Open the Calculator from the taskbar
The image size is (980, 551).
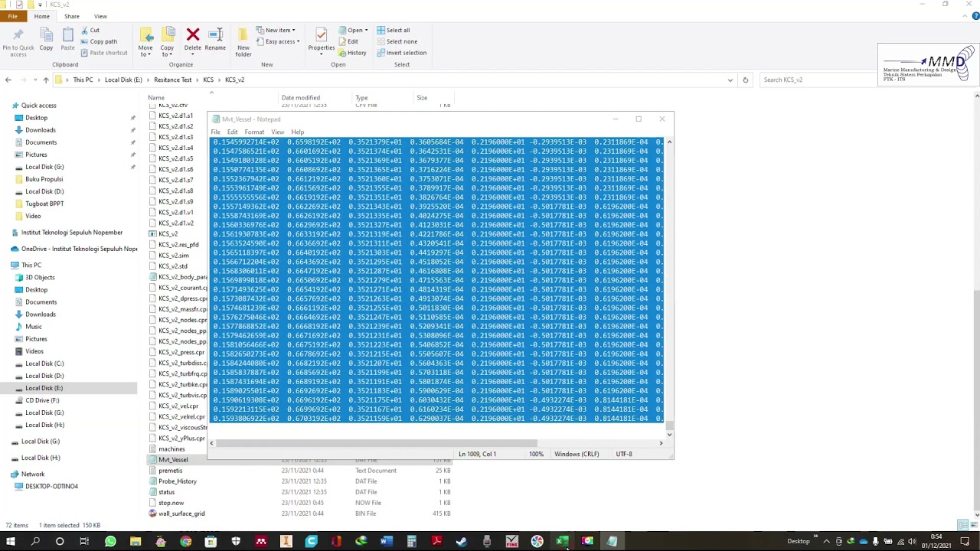(411, 542)
